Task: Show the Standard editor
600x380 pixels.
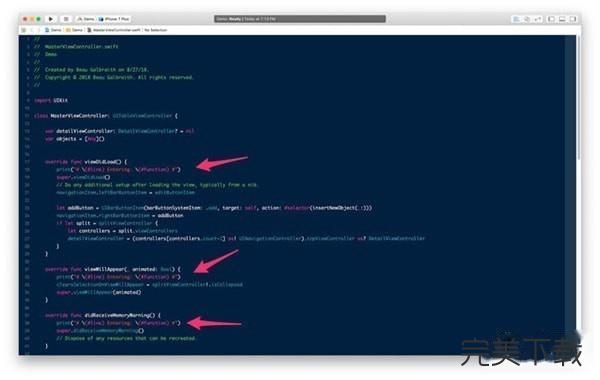Action: point(516,19)
